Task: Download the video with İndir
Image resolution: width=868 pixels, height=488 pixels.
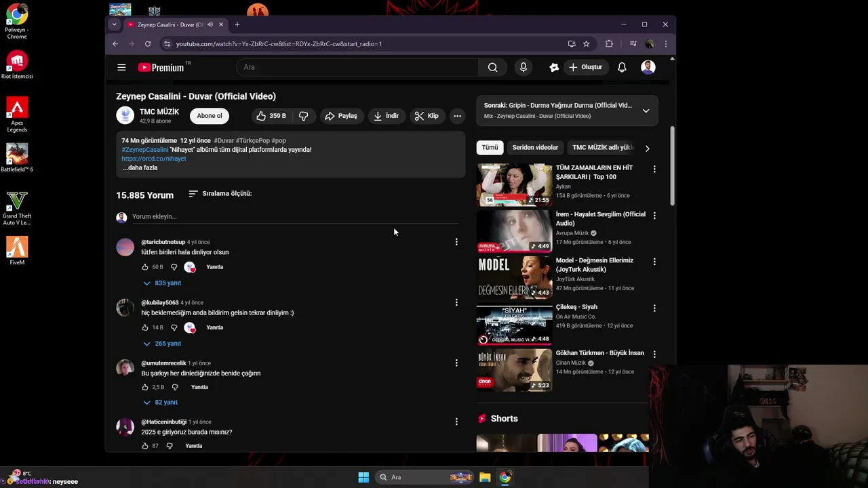Action: pyautogui.click(x=386, y=116)
